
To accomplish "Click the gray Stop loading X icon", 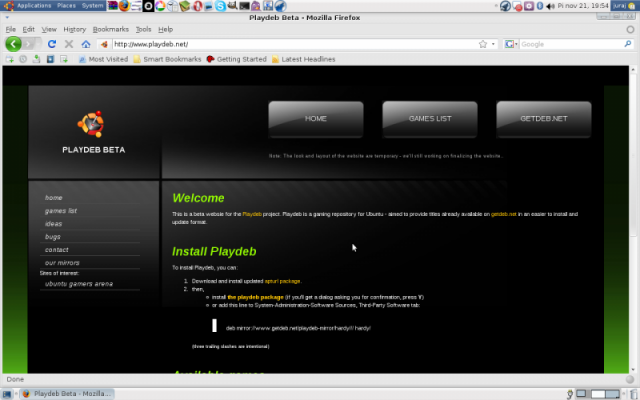I will (x=69, y=44).
